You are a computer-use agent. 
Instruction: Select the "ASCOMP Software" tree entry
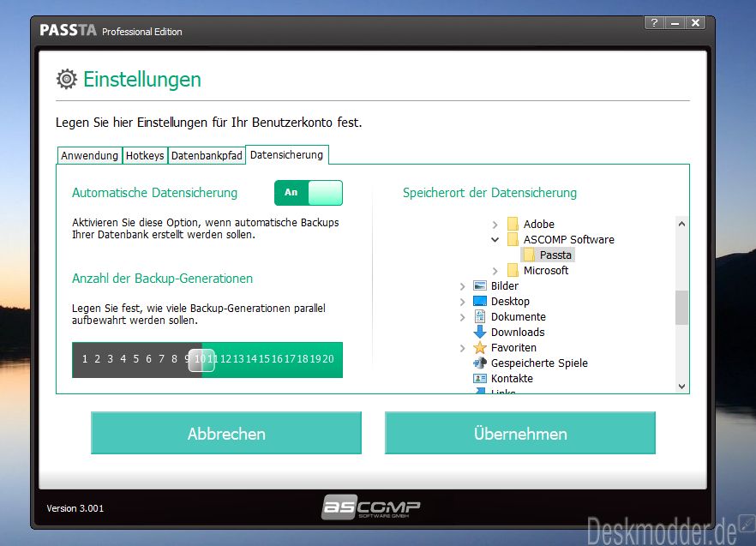click(x=569, y=239)
